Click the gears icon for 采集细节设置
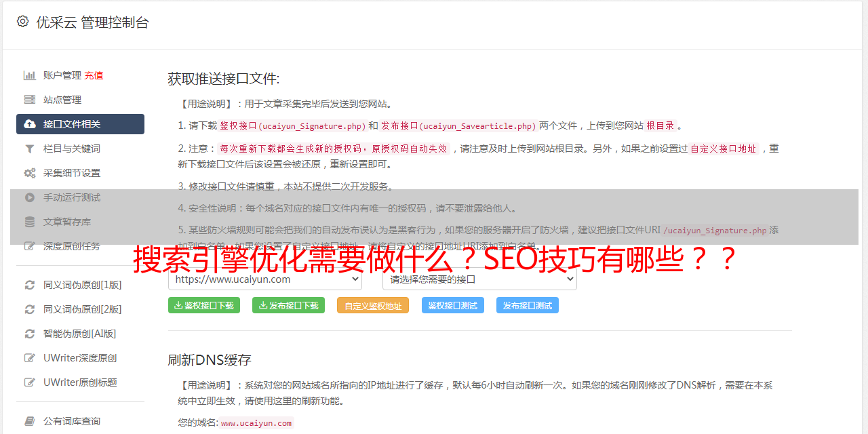Image resolution: width=868 pixels, height=434 pixels. tap(30, 173)
